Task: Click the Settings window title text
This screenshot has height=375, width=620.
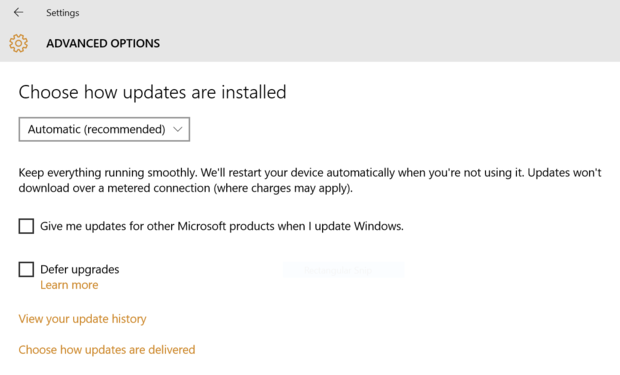Action: (62, 13)
